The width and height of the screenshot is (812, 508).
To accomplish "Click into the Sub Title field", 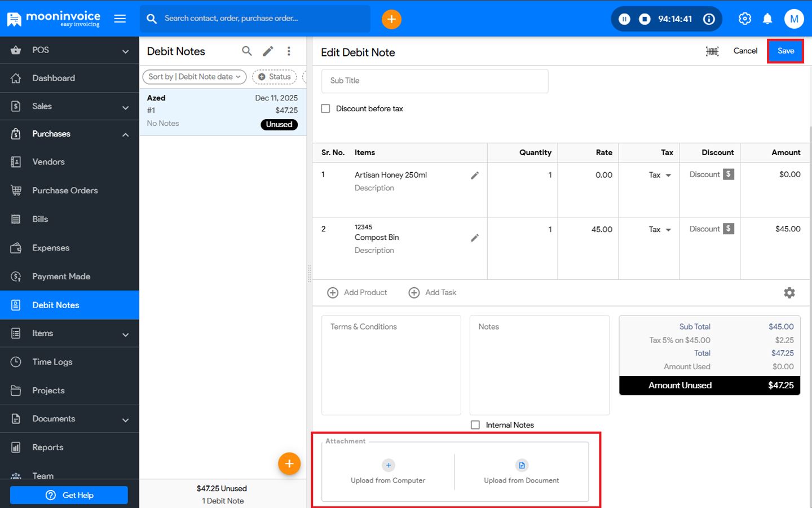I will (x=434, y=81).
